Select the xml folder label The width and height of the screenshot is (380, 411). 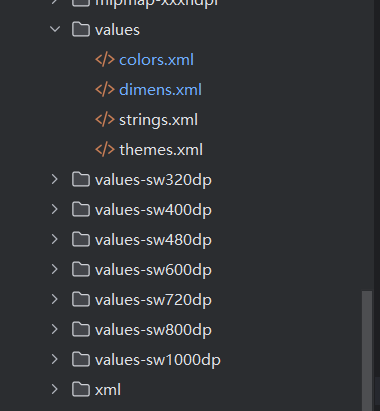pos(108,390)
